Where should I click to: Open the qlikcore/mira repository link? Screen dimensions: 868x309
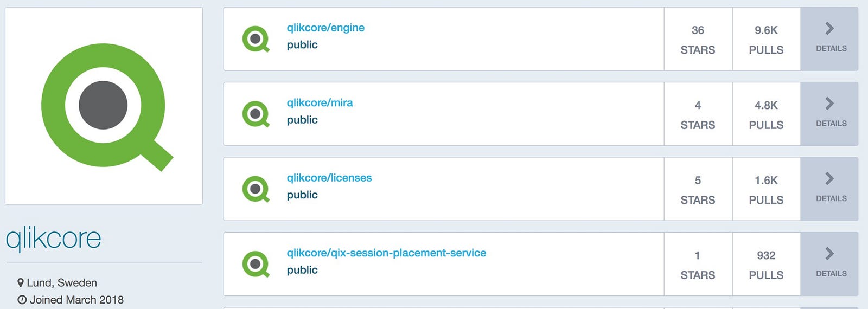tap(320, 102)
